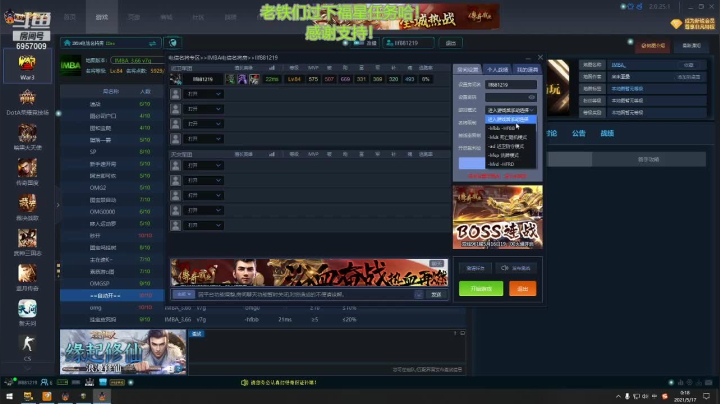Click the popout icon atop the team chat box
The image size is (720, 404).
(462, 333)
